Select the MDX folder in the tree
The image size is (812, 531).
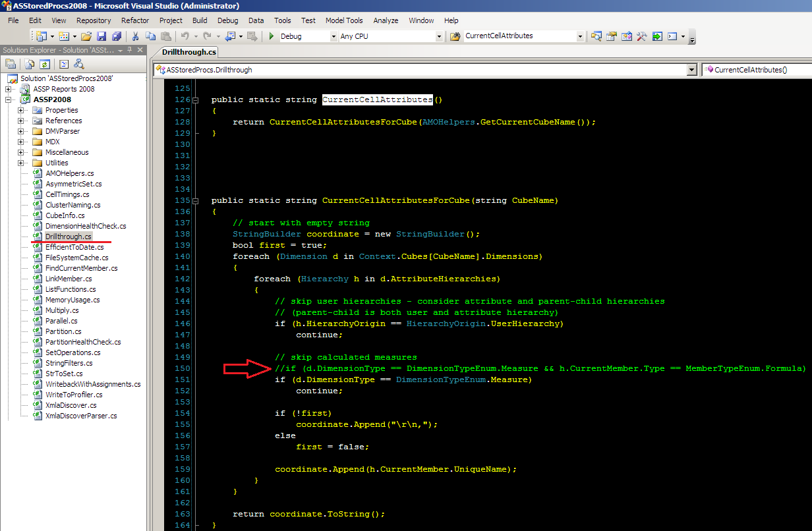53,142
